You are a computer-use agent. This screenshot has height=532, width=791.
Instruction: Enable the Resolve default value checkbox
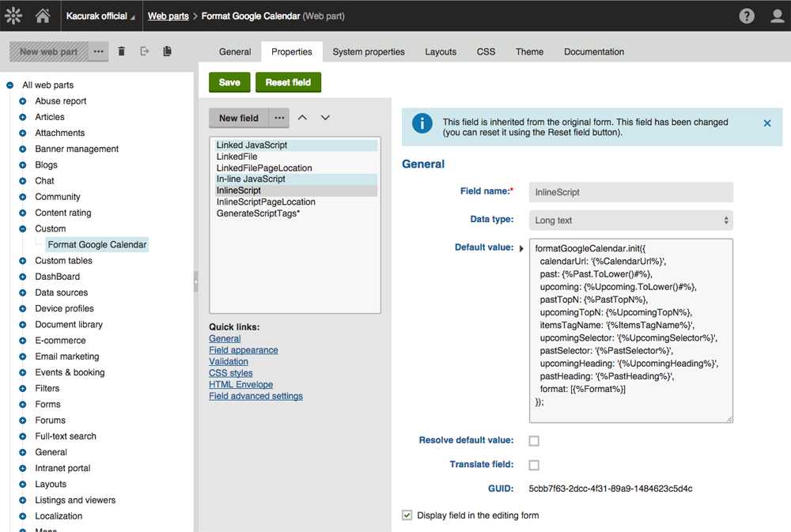[534, 440]
